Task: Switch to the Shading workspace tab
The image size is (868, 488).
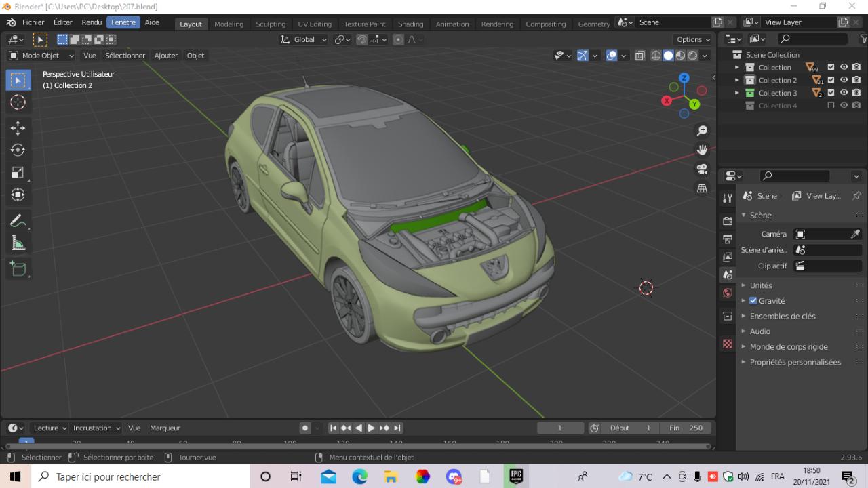Action: click(410, 24)
